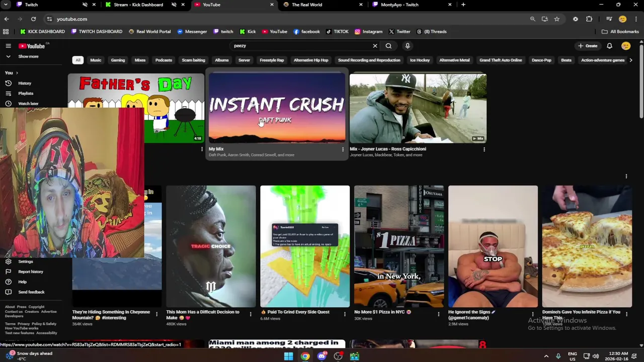This screenshot has height=362, width=644.
Task: Select the Freestyle Rap filter chip
Action: coord(272,60)
